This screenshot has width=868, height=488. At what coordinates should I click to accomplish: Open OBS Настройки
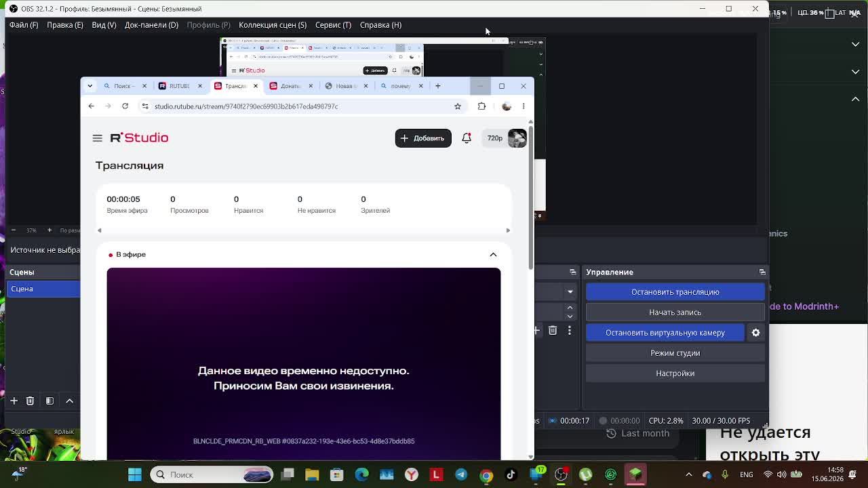pyautogui.click(x=675, y=373)
